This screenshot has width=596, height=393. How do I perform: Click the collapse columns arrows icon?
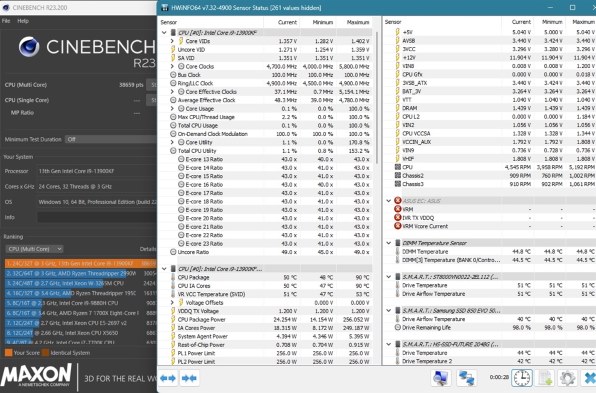(189, 378)
